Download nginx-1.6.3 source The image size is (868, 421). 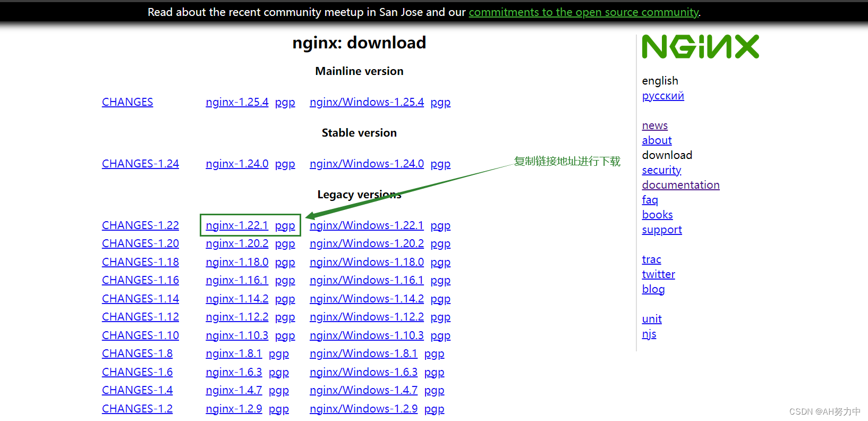tap(234, 372)
